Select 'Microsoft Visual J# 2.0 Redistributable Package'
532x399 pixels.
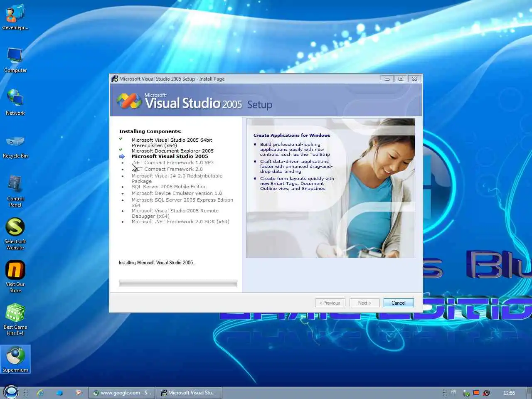[x=177, y=178]
